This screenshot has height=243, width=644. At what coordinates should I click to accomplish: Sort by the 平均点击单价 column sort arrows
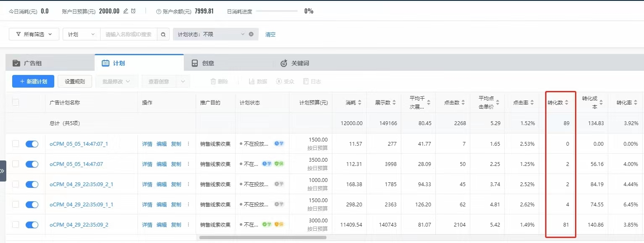(x=498, y=102)
